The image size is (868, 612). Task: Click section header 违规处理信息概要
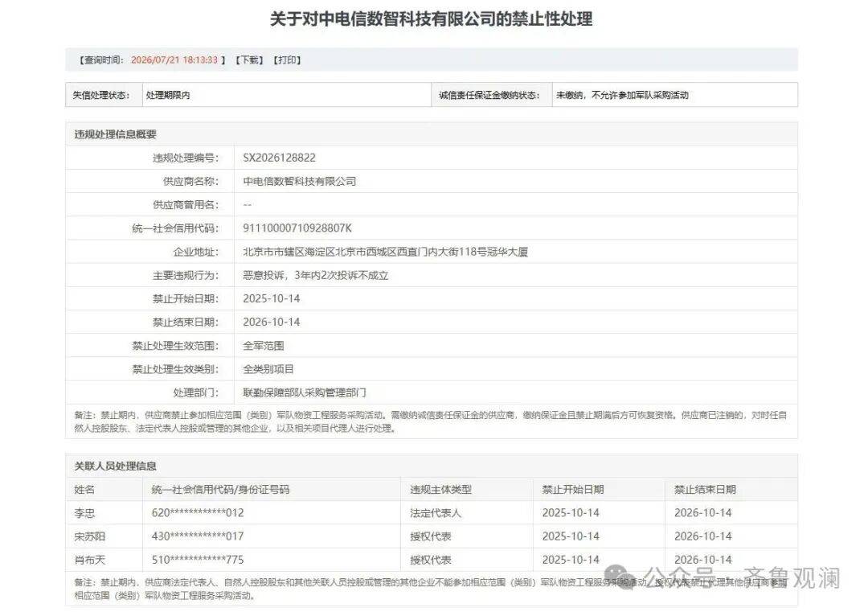click(116, 134)
